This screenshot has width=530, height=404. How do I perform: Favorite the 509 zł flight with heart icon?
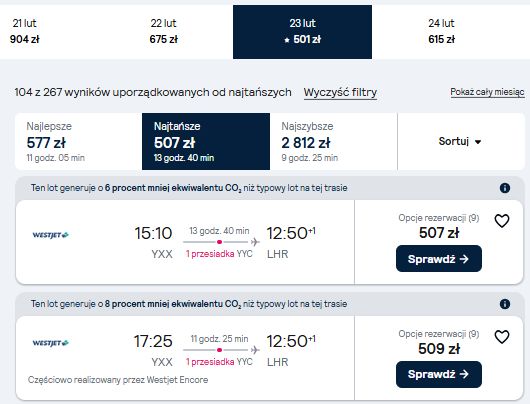click(502, 337)
